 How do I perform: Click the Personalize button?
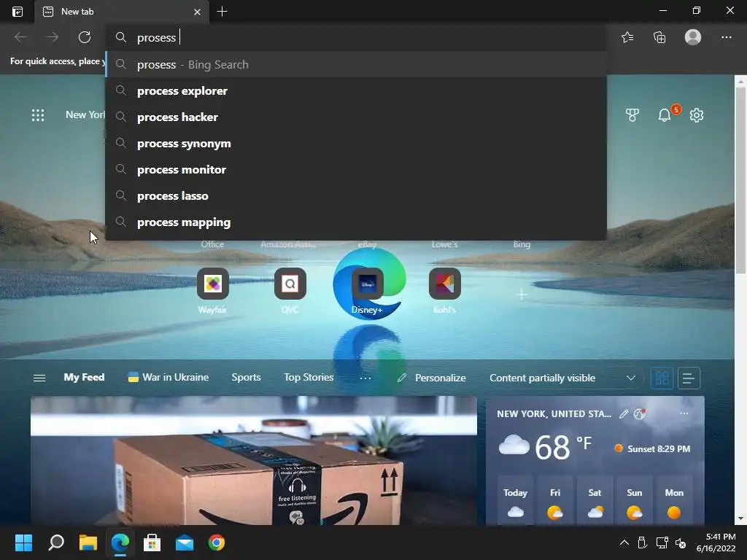(x=431, y=378)
